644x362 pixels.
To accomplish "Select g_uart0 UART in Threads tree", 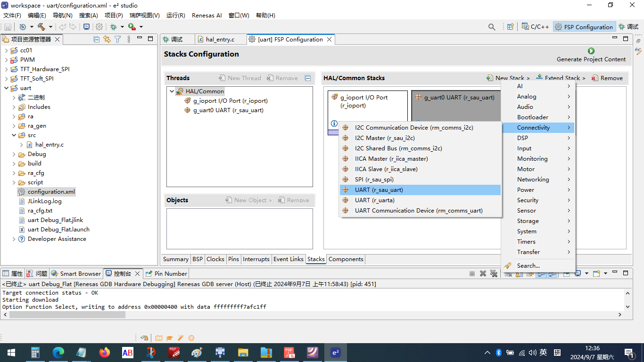I will (x=223, y=110).
